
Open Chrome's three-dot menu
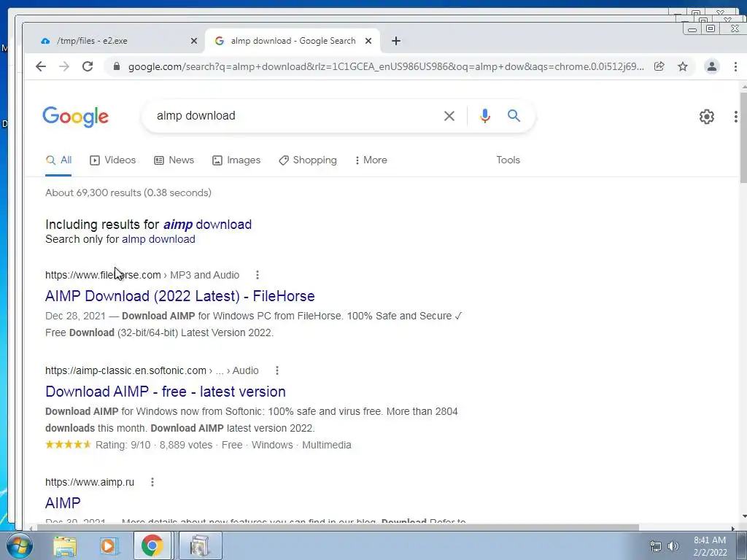(735, 66)
